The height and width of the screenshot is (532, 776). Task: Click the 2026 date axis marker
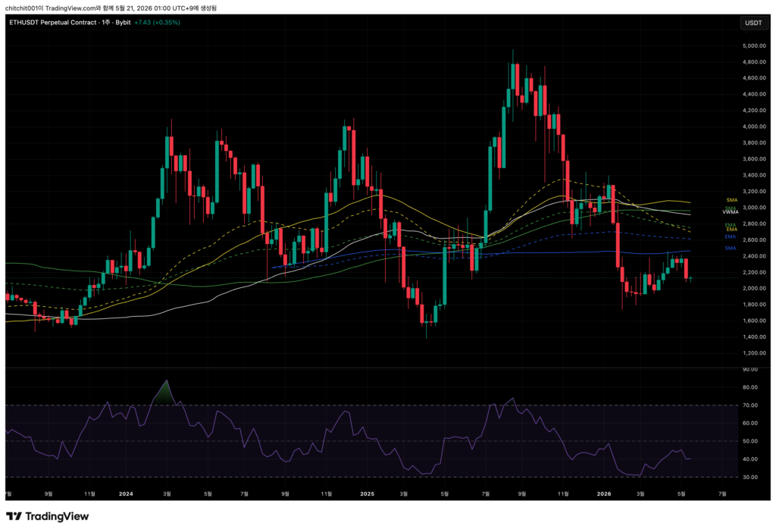tap(604, 493)
